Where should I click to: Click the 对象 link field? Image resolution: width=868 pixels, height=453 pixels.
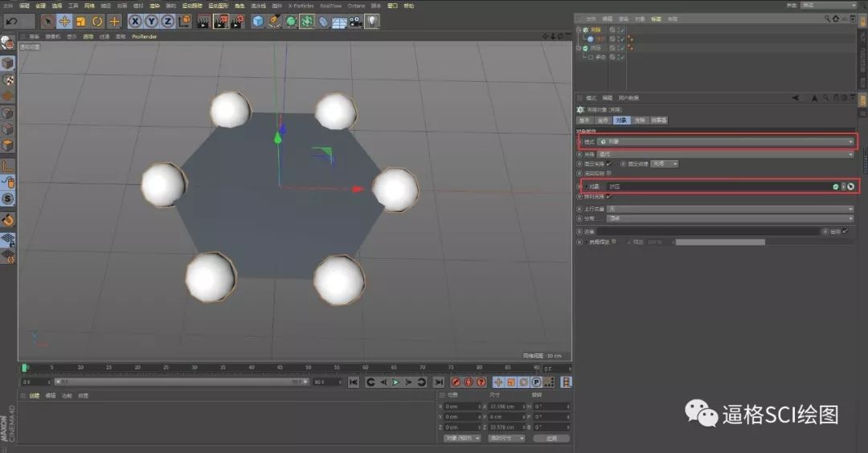pyautogui.click(x=719, y=186)
